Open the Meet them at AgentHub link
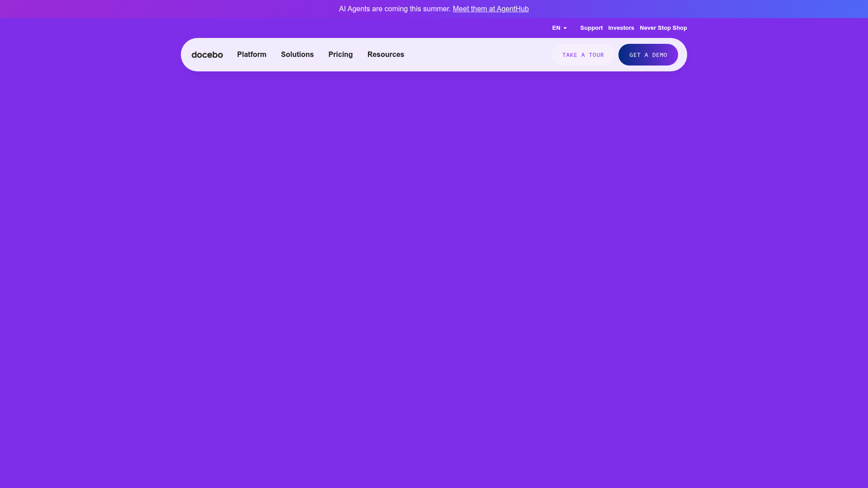This screenshot has width=868, height=488. pyautogui.click(x=491, y=9)
